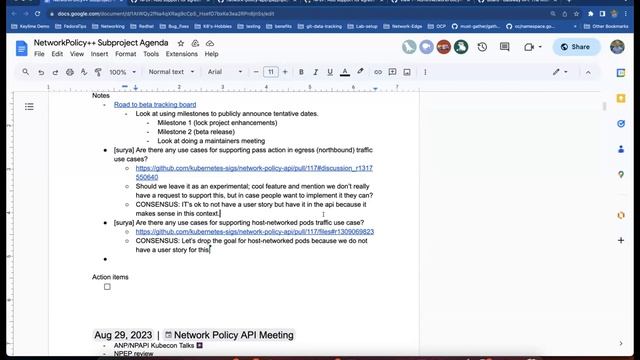Activate the paint format tool
Image resolution: width=640 pixels, height=360 pixels.
coord(98,72)
